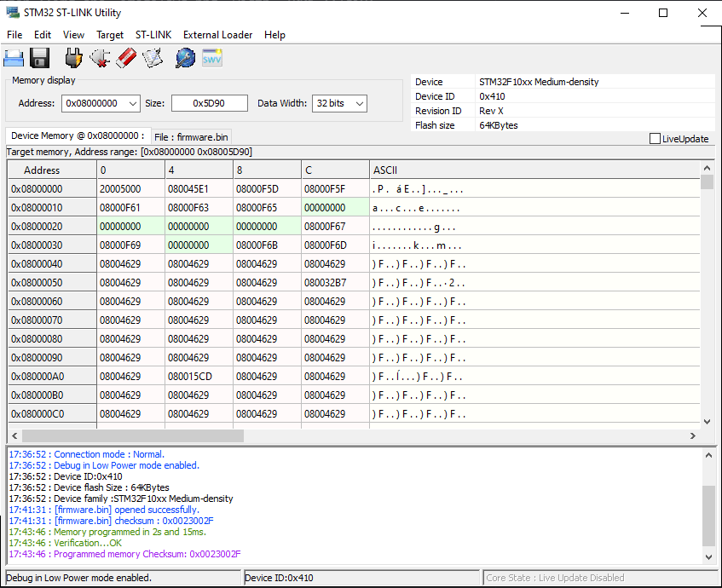This screenshot has height=588, width=722.
Task: Disconnect from target using toolbar icon
Action: pyautogui.click(x=100, y=59)
